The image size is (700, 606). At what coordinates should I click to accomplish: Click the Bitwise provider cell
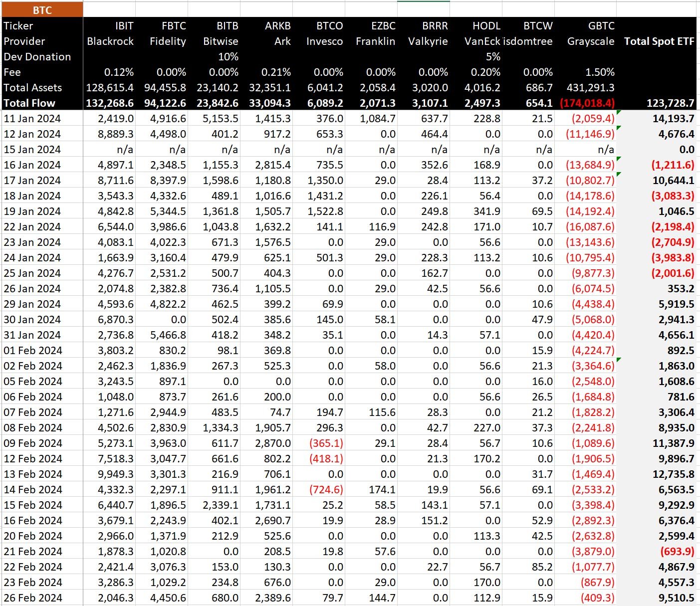click(x=221, y=41)
